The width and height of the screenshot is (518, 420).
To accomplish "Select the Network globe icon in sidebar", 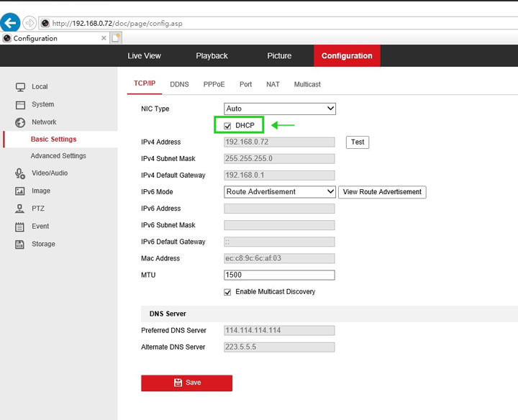I will pyautogui.click(x=20, y=122).
